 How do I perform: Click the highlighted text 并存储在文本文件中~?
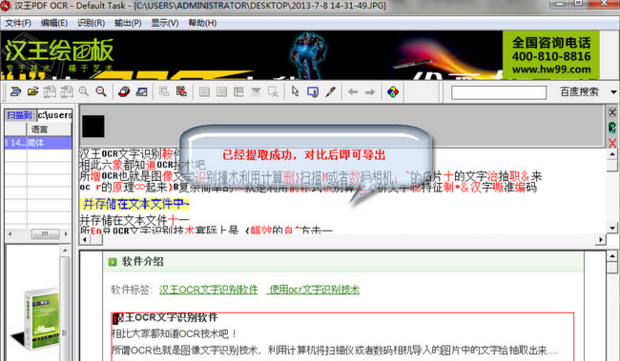(134, 204)
